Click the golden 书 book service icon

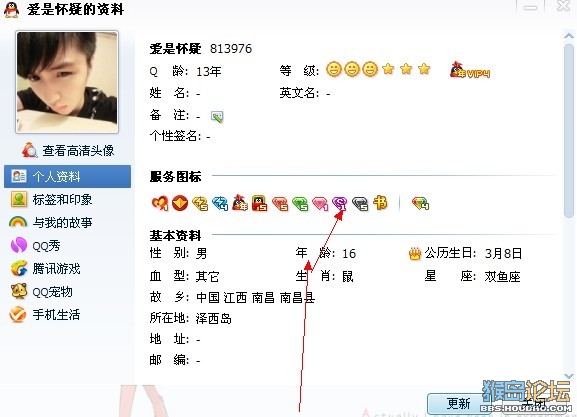coord(380,202)
